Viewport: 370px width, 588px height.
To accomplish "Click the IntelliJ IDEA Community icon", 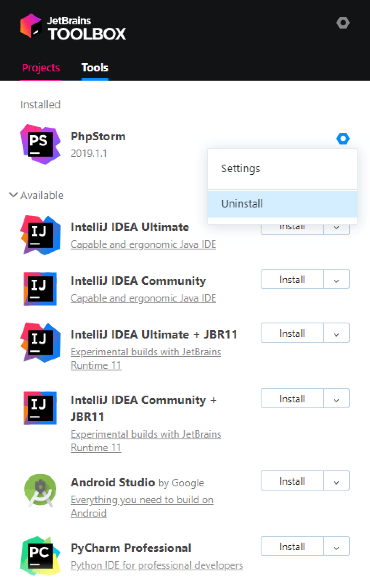I will pyautogui.click(x=40, y=289).
